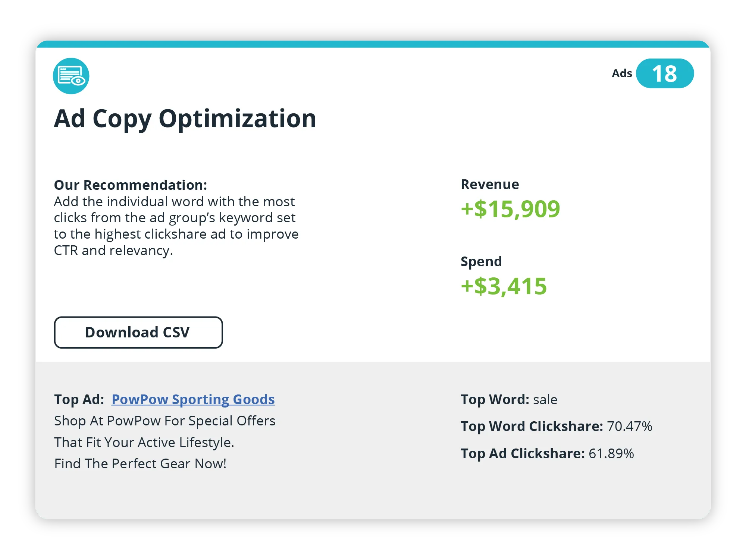Screen dimensions: 746x560
Task: Click the Revenue label
Action: pos(490,185)
